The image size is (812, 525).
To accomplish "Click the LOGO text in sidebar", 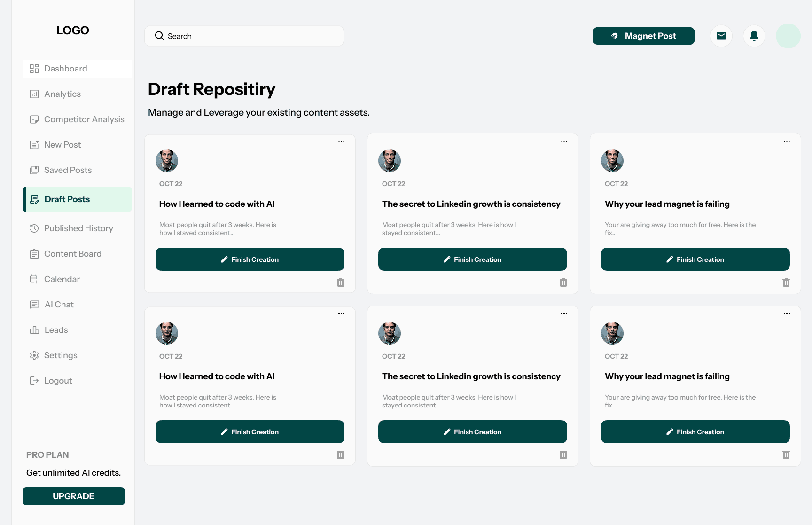I will pos(73,31).
